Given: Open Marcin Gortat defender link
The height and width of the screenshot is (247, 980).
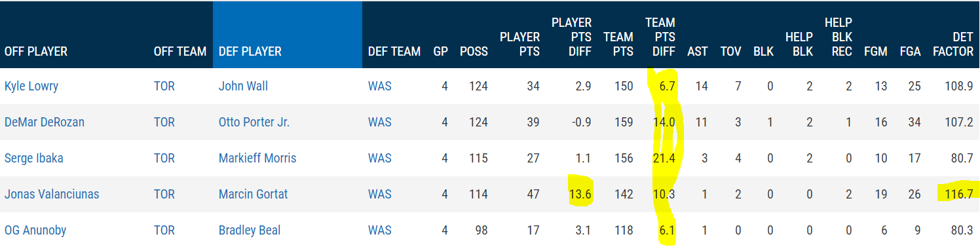Looking at the screenshot, I should coord(253,194).
